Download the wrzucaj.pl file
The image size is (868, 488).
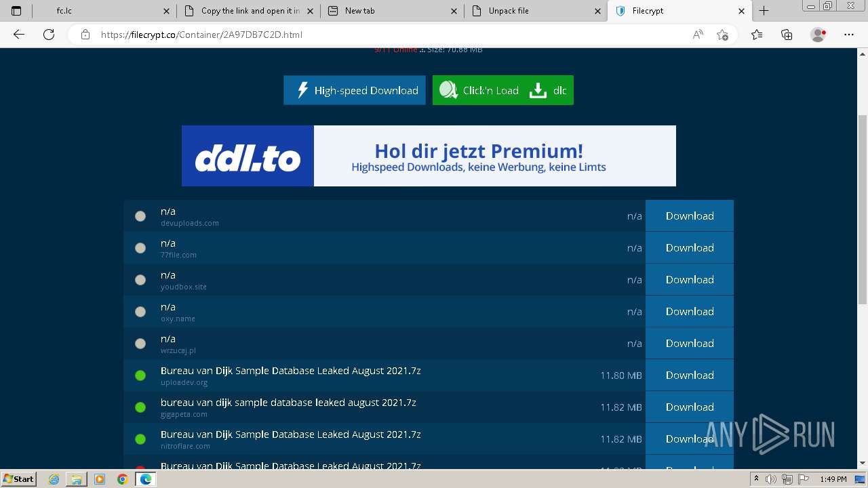[690, 343]
